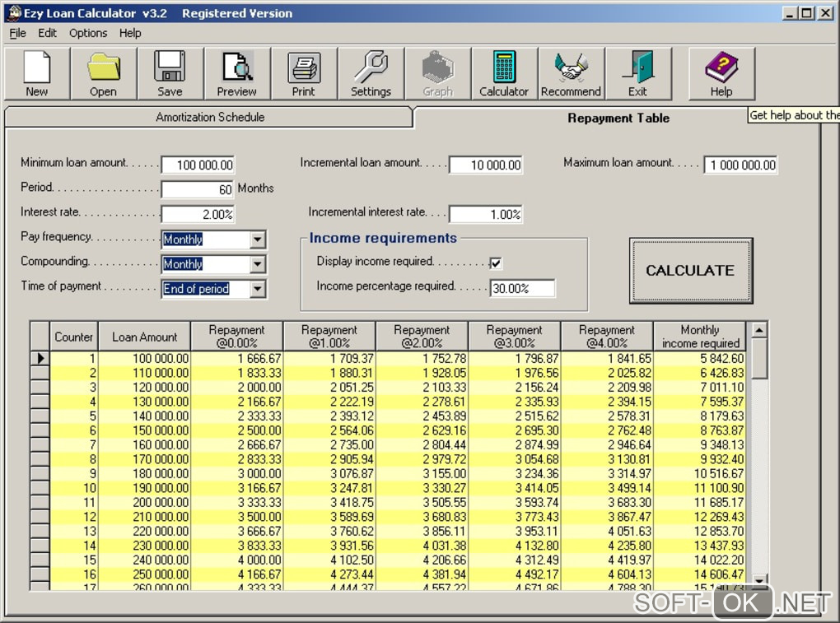Open the Pay frequency dropdown arrow
This screenshot has width=840, height=623.
coord(258,239)
